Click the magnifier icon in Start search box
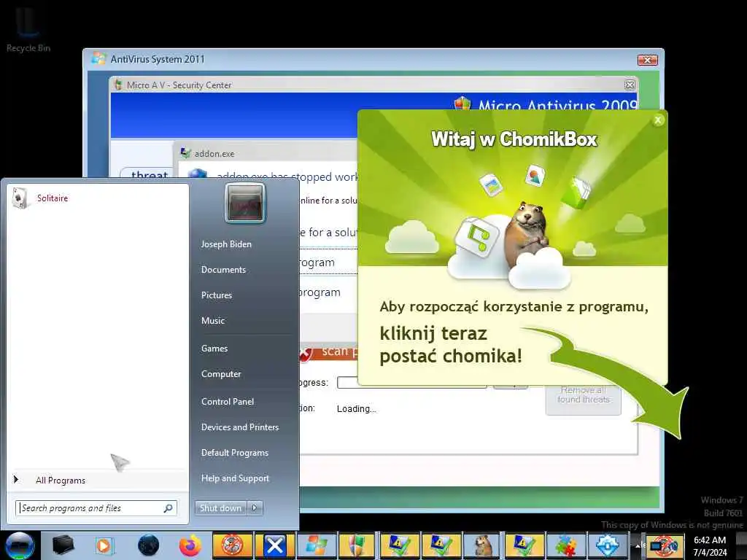Viewport: 747px width, 560px height. pos(169,508)
